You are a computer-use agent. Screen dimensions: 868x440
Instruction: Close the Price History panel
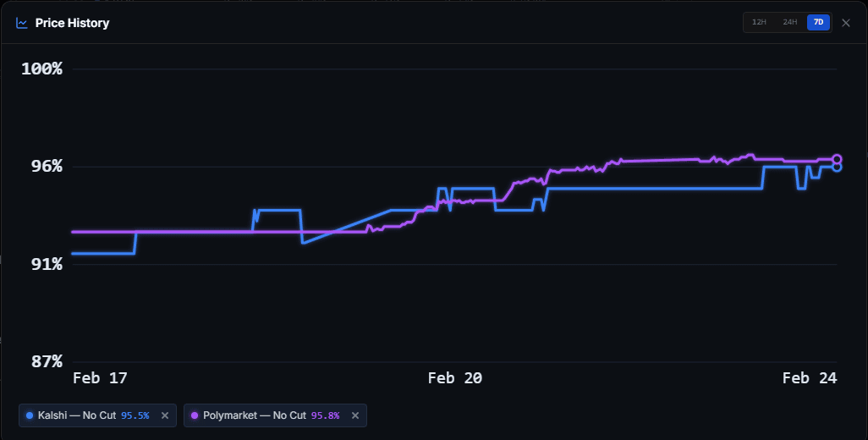click(846, 23)
